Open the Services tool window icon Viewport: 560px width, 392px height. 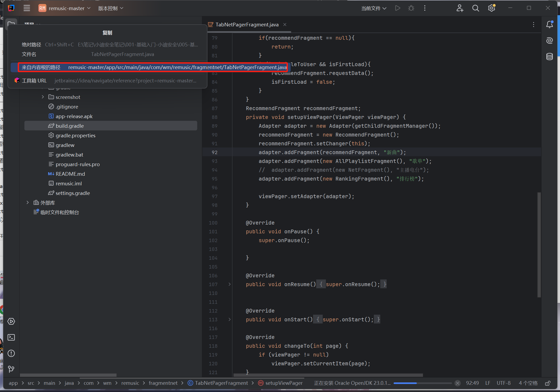11,321
